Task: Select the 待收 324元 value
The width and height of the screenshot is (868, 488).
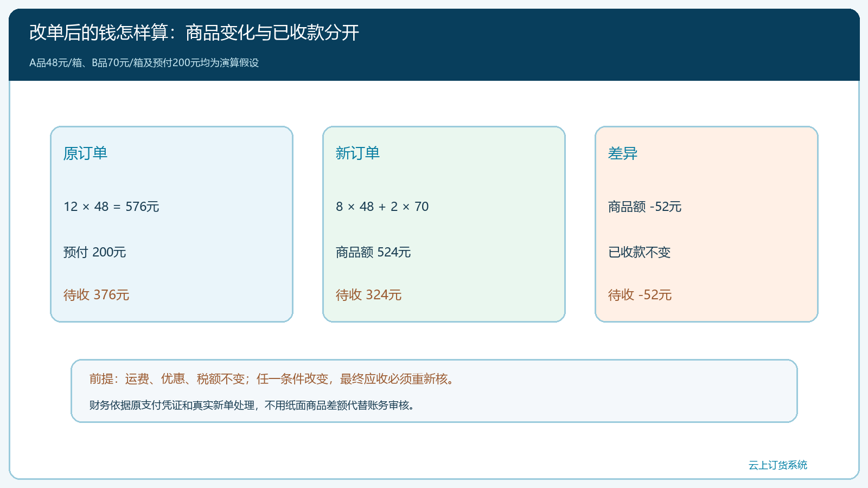Action: [368, 295]
